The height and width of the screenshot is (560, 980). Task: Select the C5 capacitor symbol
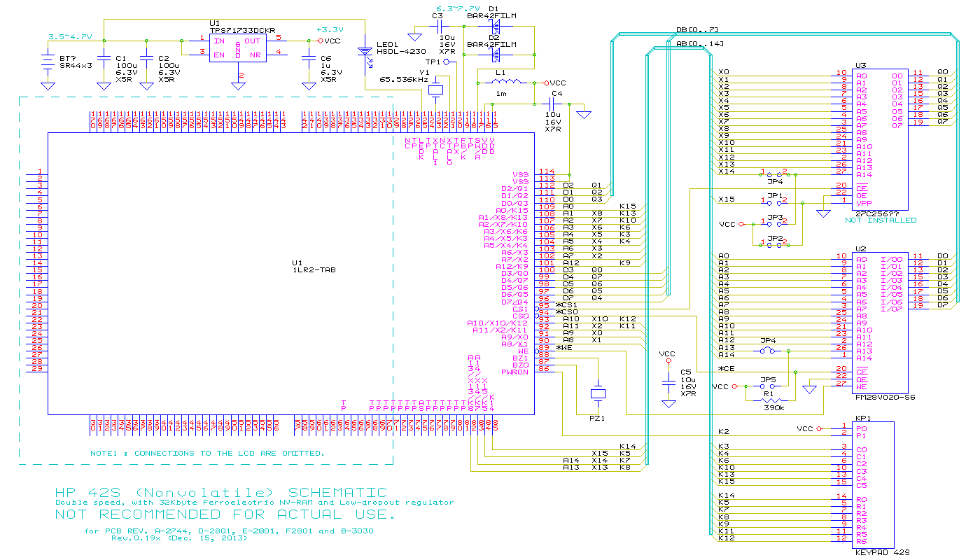coord(668,382)
